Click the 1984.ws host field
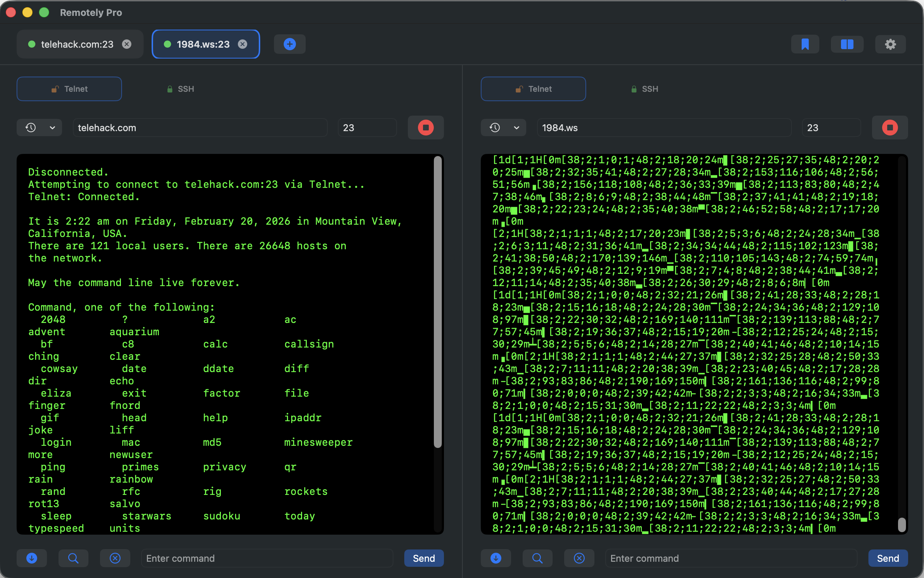Screen dimensions: 924x578 coord(664,128)
